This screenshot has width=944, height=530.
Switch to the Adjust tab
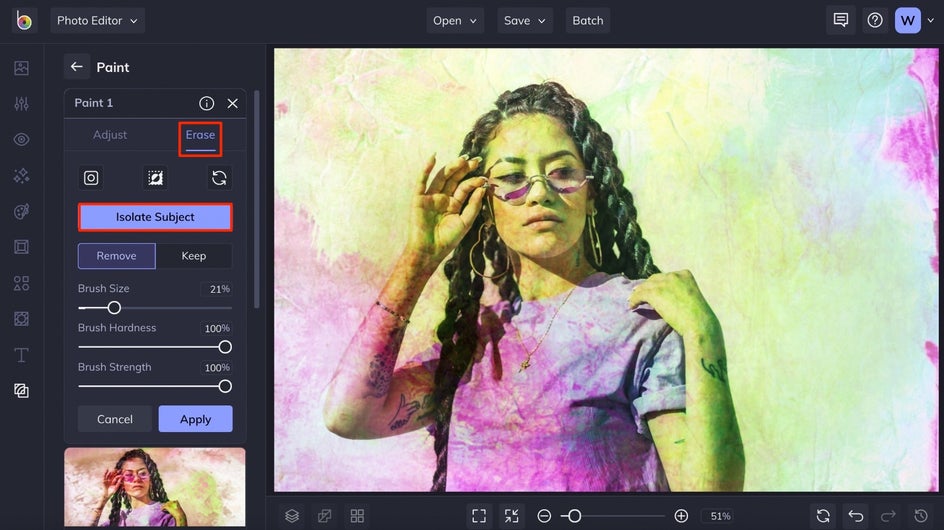110,135
